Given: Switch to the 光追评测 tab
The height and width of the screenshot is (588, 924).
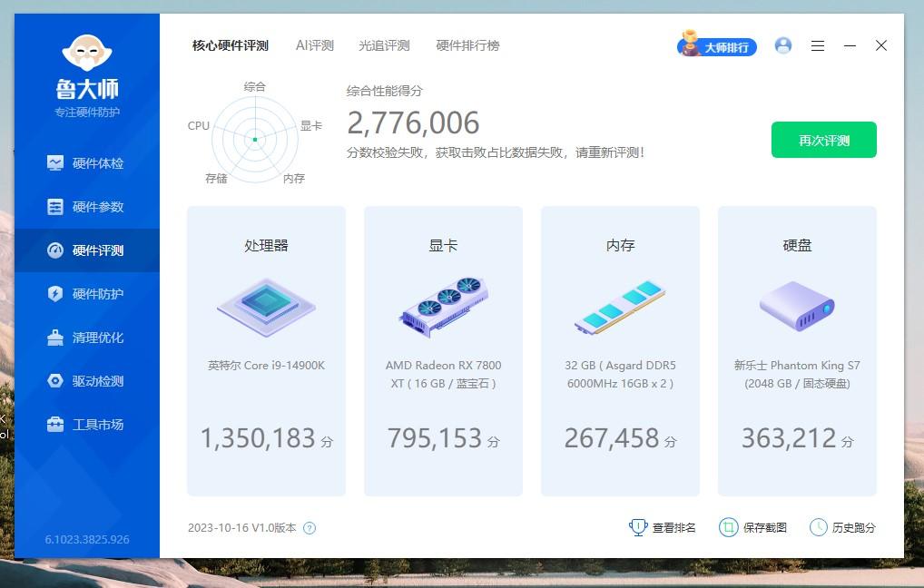Looking at the screenshot, I should (x=384, y=45).
